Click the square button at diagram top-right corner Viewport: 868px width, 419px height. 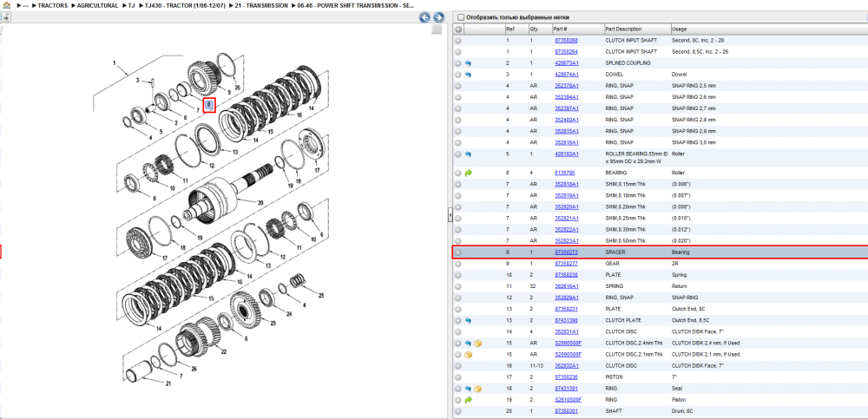pos(437,29)
